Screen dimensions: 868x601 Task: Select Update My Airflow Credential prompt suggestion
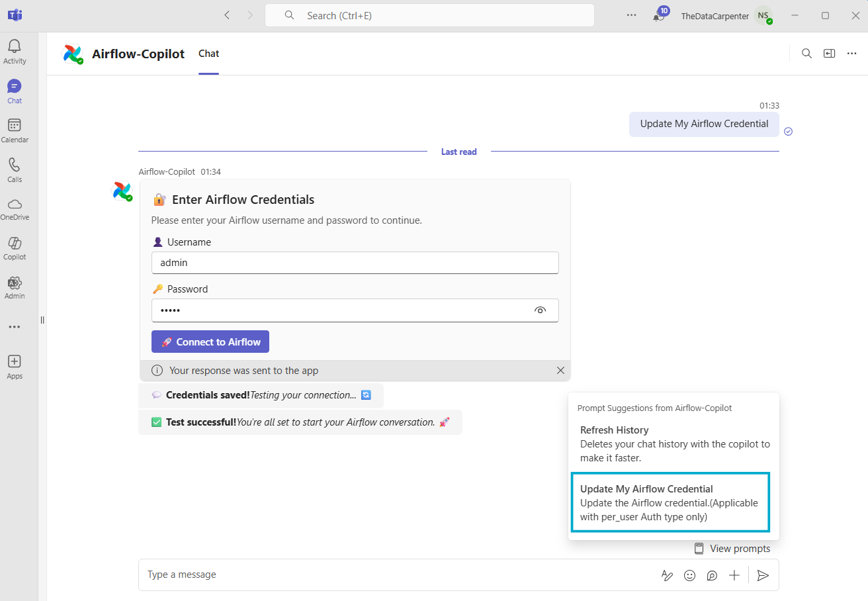(670, 502)
